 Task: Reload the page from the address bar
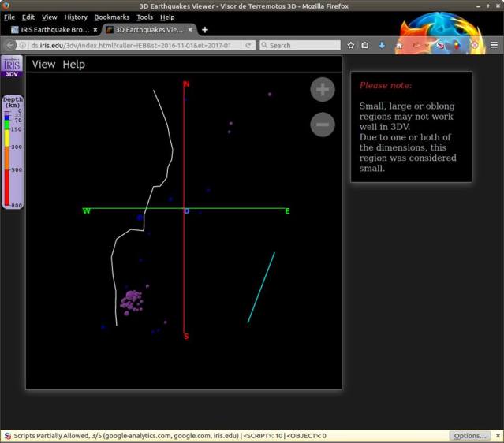(248, 46)
